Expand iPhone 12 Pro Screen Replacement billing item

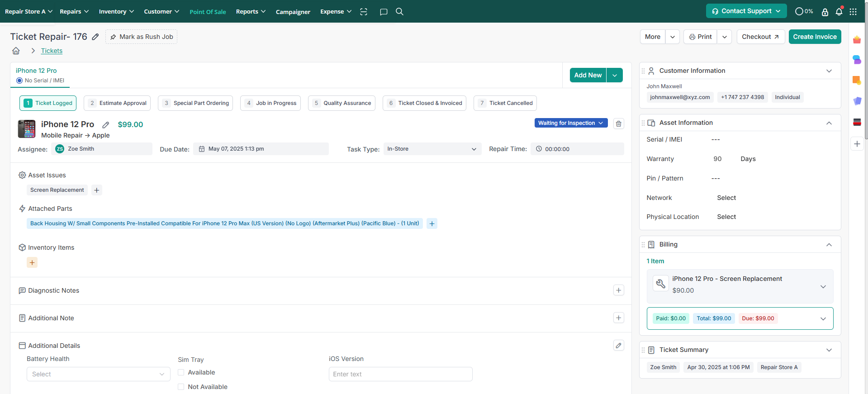coord(823,286)
